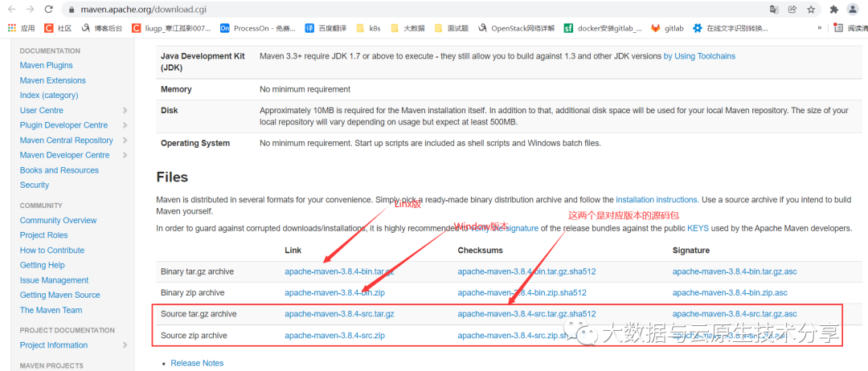The image size is (868, 371).
Task: Open the docker安装gitlab bookmark
Action: pyautogui.click(x=603, y=28)
